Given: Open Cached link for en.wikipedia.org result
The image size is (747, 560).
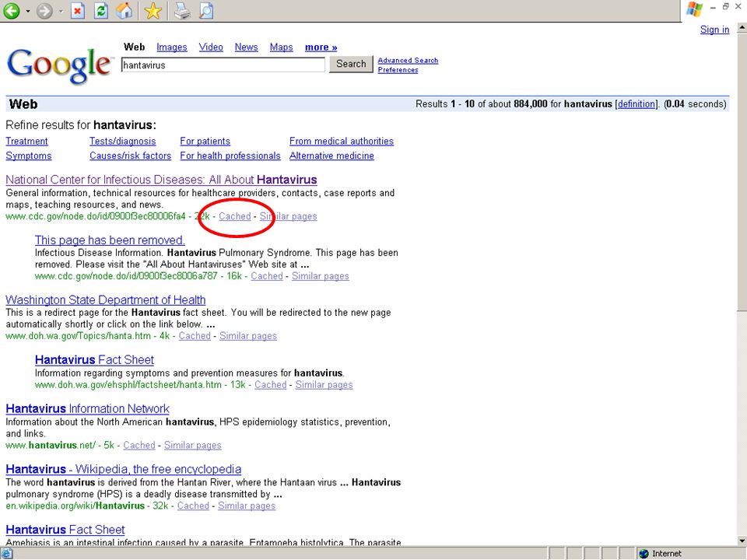Looking at the screenshot, I should (193, 506).
